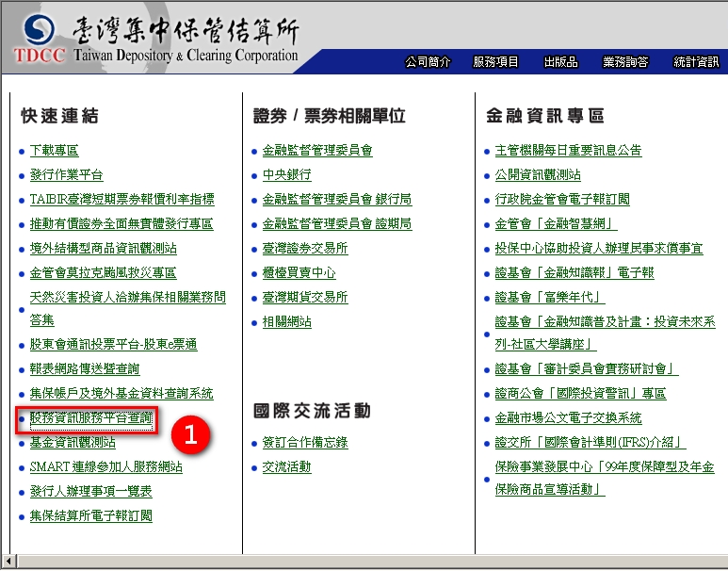Open 證商公會「國際投資警訊」專區
The height and width of the screenshot is (571, 728).
coord(581,394)
